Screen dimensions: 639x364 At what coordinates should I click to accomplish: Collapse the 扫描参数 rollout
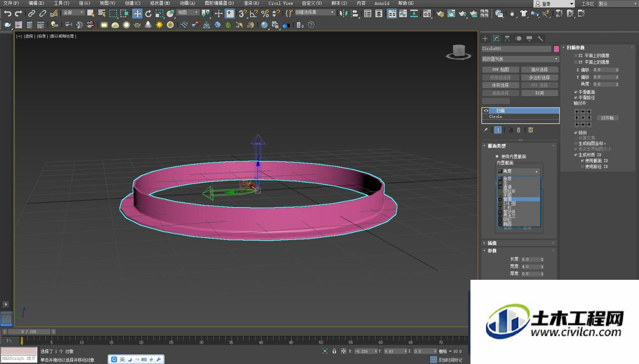[x=575, y=47]
